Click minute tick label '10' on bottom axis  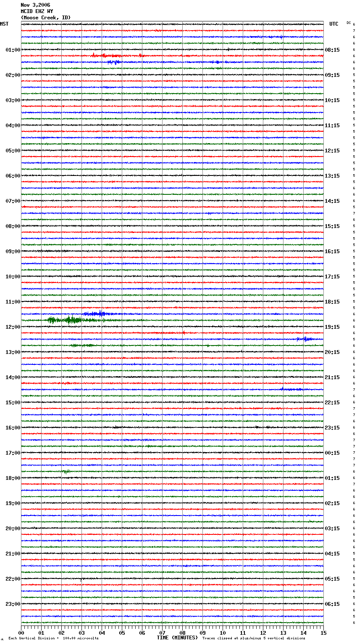(223, 633)
